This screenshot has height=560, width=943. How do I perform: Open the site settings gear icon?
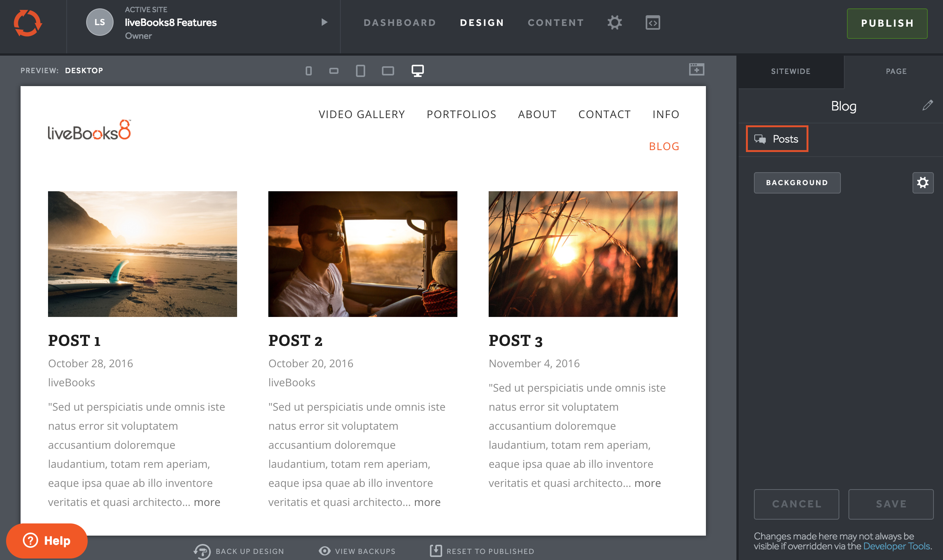[614, 23]
